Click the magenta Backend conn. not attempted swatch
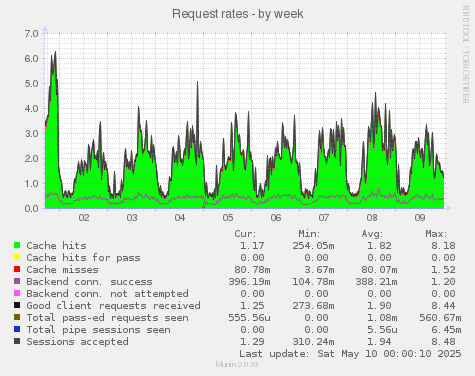Image resolution: width=475 pixels, height=376 pixels. coord(17,293)
